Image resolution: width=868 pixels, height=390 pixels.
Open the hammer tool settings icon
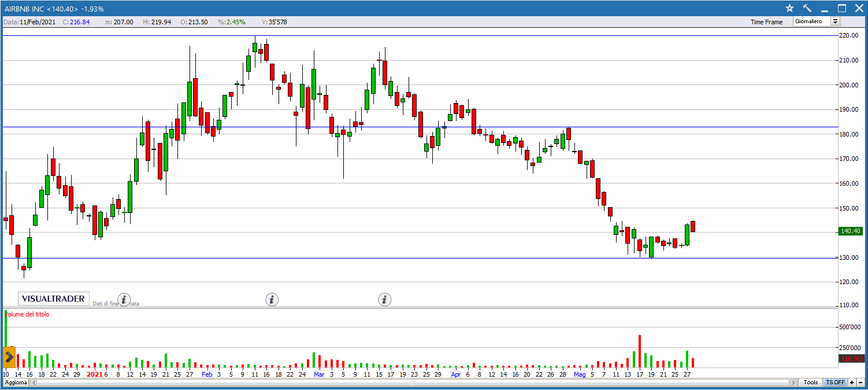click(807, 8)
